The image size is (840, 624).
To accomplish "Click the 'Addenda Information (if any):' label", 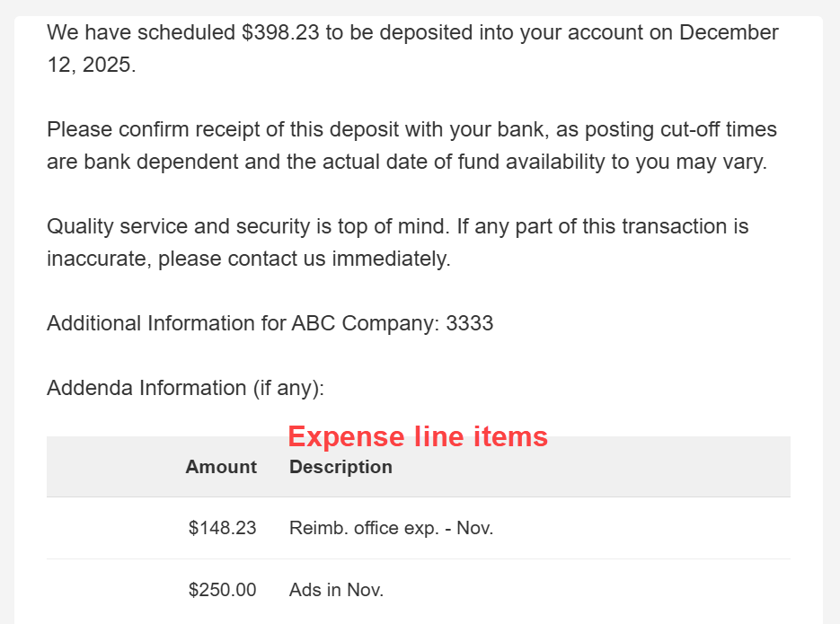I will 185,389.
